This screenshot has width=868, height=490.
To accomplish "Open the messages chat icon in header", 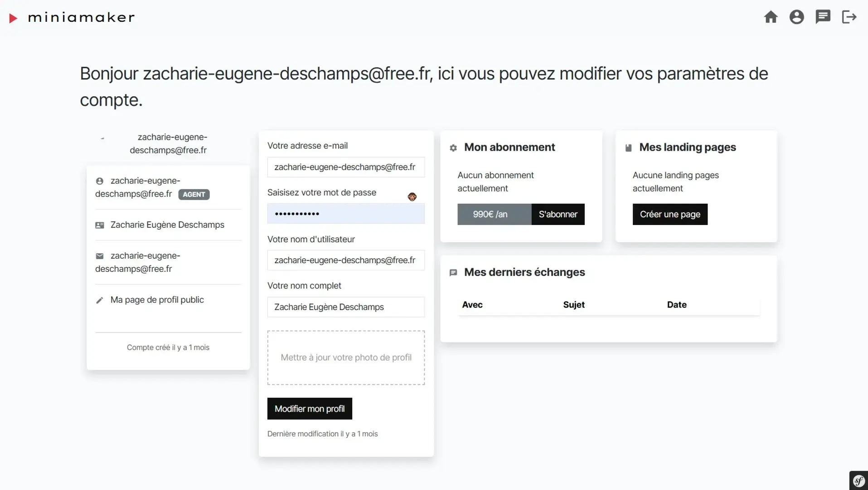I will click(823, 17).
